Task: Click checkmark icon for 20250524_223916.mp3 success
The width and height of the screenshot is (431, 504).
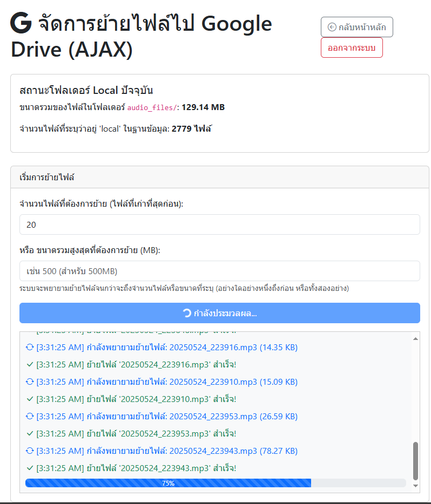Action: point(30,365)
